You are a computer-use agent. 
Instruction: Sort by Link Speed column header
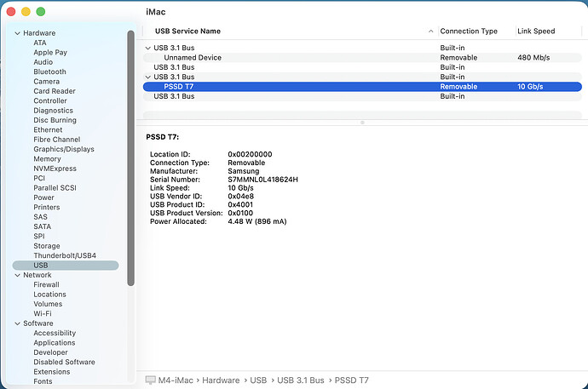coord(536,31)
